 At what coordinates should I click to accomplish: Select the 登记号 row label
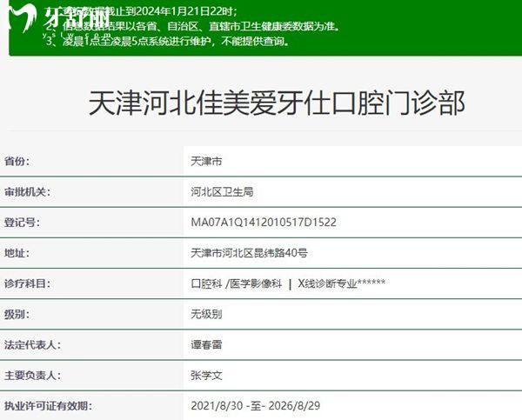tap(23, 223)
